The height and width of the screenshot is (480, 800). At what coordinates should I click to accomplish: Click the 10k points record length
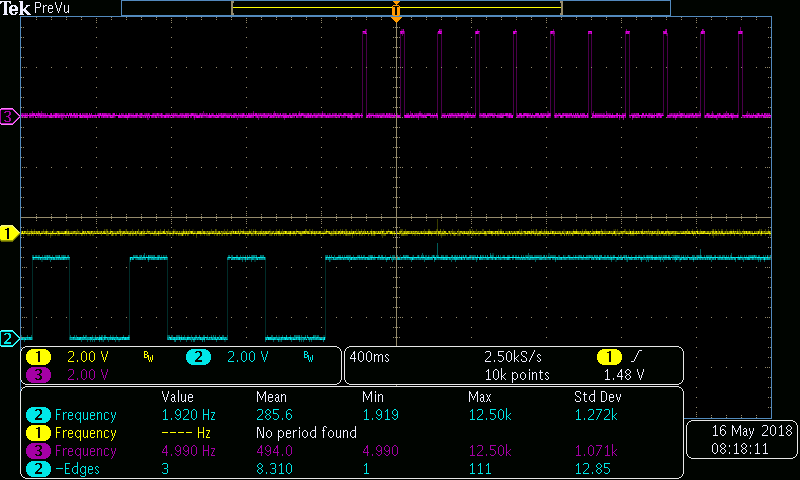tap(517, 375)
